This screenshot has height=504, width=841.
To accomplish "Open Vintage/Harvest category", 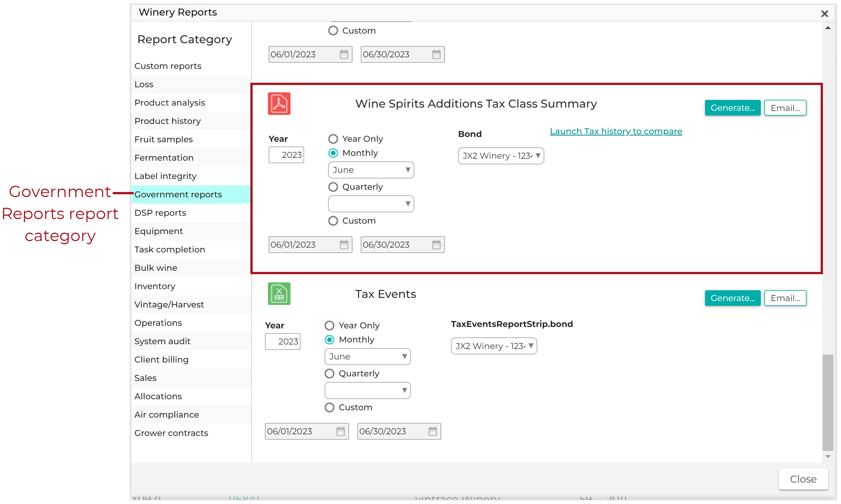I will pyautogui.click(x=191, y=304).
